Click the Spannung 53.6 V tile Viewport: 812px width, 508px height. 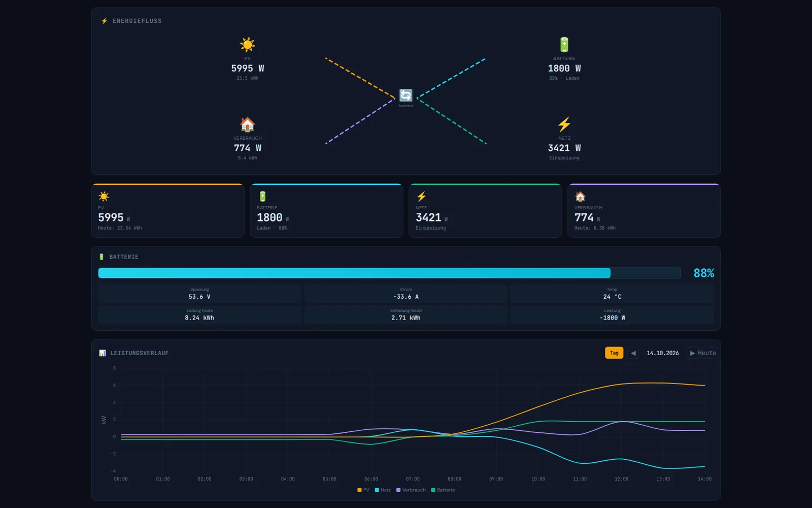point(199,294)
